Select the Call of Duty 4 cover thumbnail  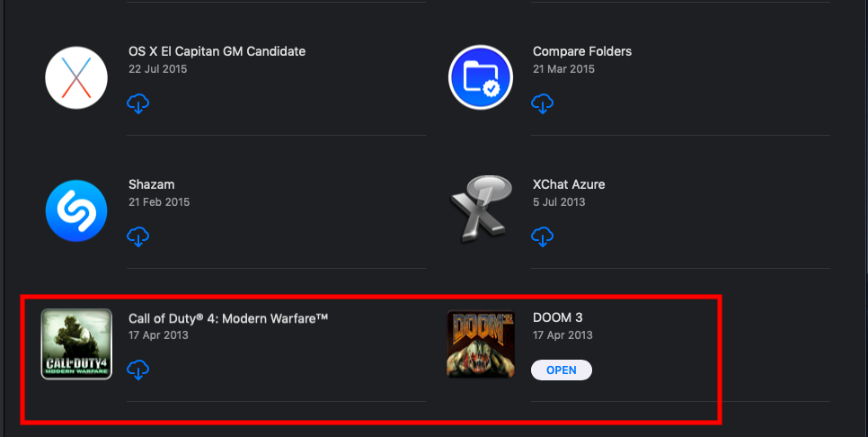tap(76, 344)
